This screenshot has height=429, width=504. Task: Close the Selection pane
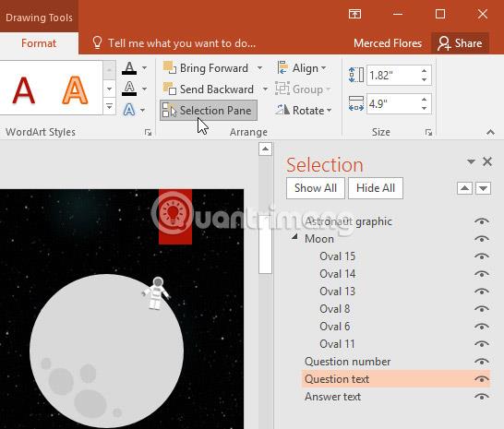[x=487, y=161]
